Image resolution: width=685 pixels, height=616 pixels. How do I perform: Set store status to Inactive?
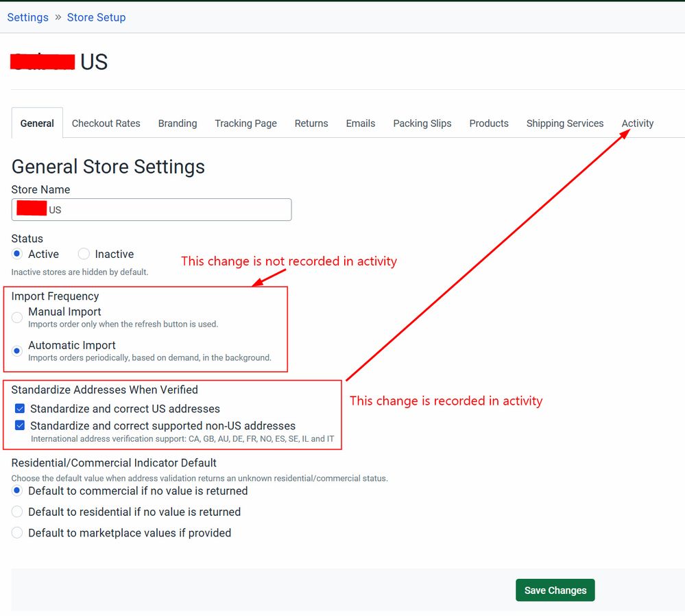84,254
